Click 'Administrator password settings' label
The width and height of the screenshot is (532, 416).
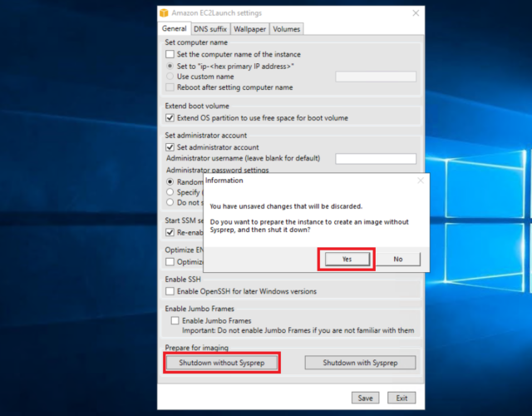(217, 170)
